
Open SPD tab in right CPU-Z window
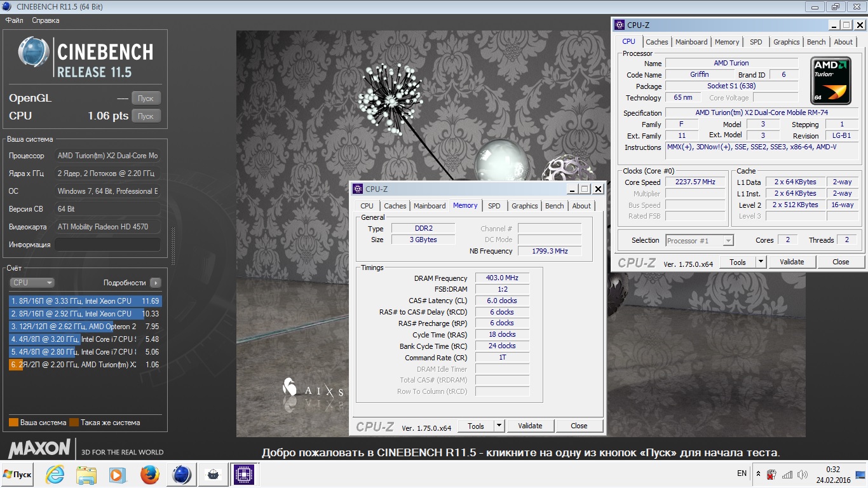coord(756,42)
